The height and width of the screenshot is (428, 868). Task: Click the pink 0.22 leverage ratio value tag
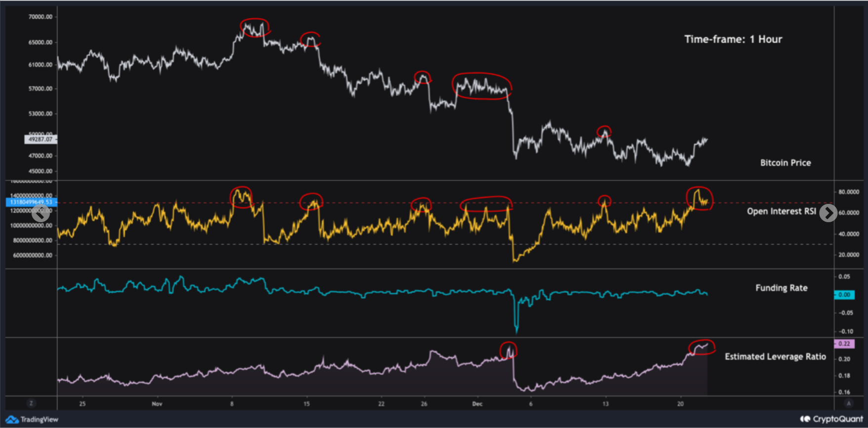pos(844,343)
